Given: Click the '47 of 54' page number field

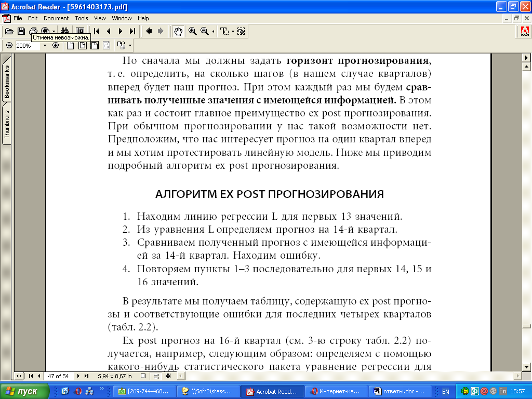Looking at the screenshot, I should pyautogui.click(x=58, y=376).
